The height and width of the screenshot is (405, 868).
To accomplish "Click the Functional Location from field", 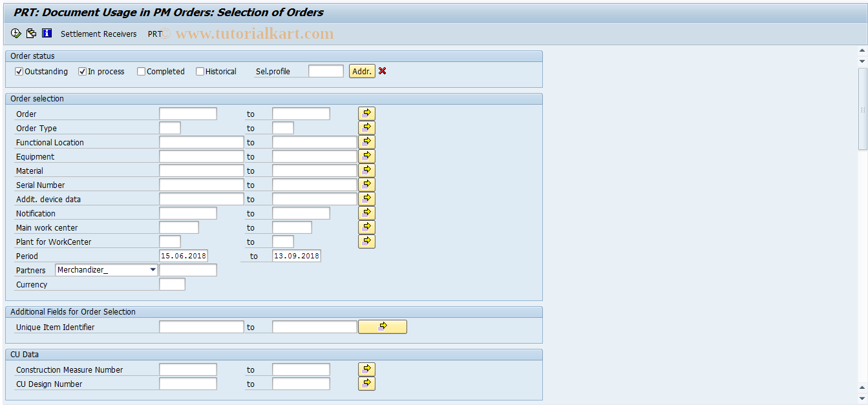I will [x=202, y=142].
